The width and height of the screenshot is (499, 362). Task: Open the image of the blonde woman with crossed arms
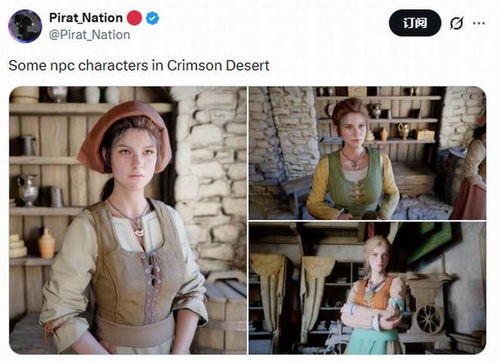[x=367, y=288]
